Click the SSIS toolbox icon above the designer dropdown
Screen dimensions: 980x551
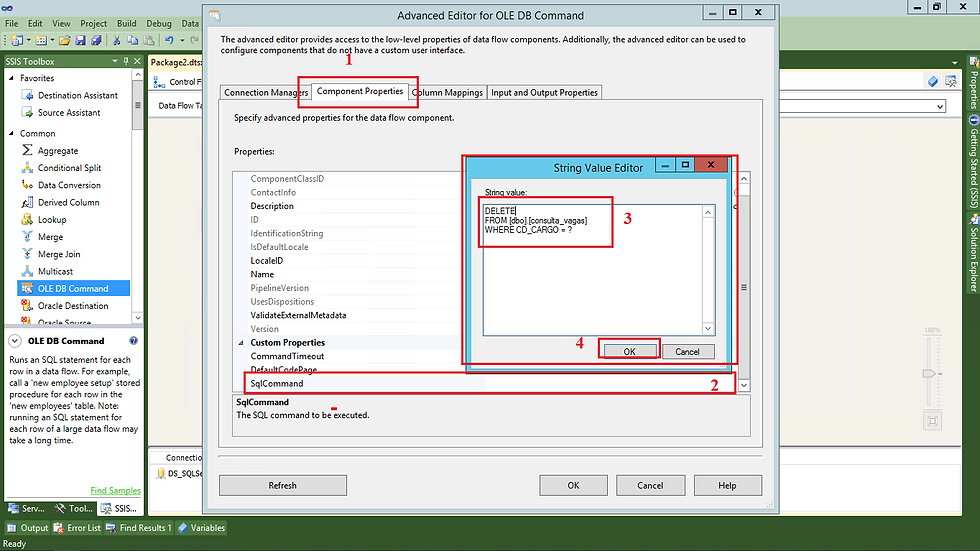pyautogui.click(x=951, y=81)
